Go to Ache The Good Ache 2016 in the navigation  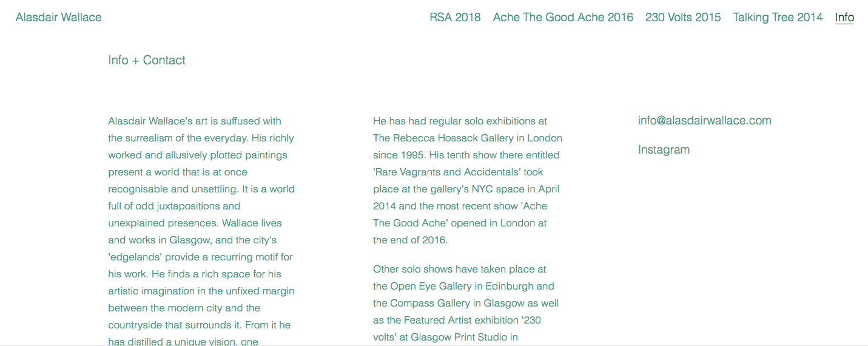pos(563,18)
